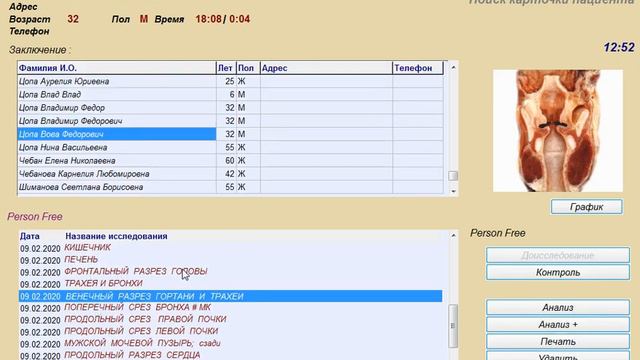
Task: Select patient Цопа Влад Влад
Action: (116, 94)
